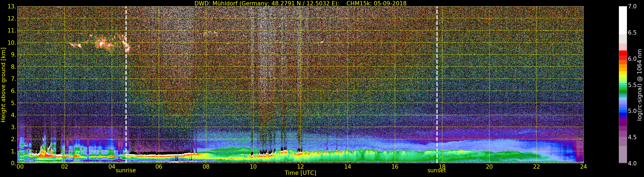Click the "sunrise" label below the time axis

click(126, 171)
